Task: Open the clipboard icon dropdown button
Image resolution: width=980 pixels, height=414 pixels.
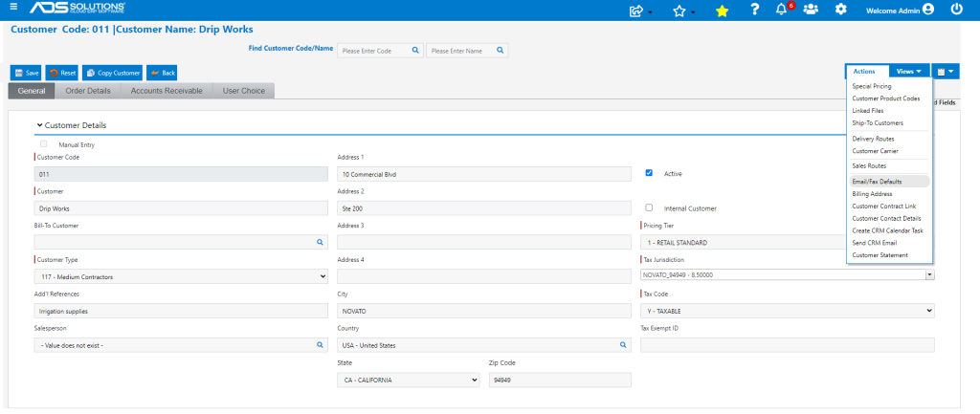Action: pos(945,72)
